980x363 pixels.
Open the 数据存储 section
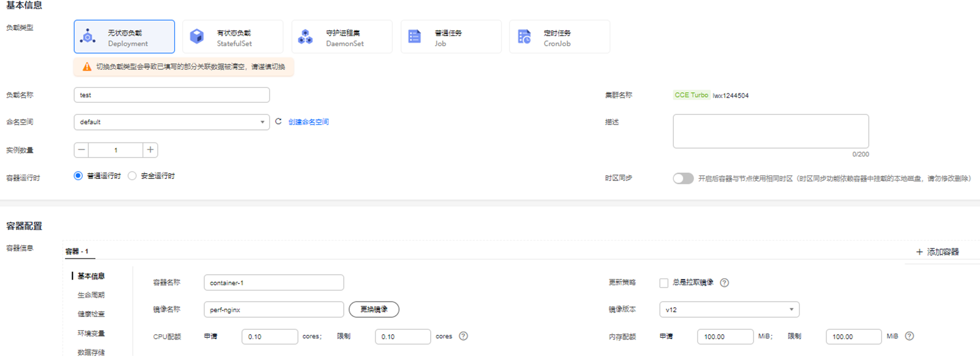(91, 352)
